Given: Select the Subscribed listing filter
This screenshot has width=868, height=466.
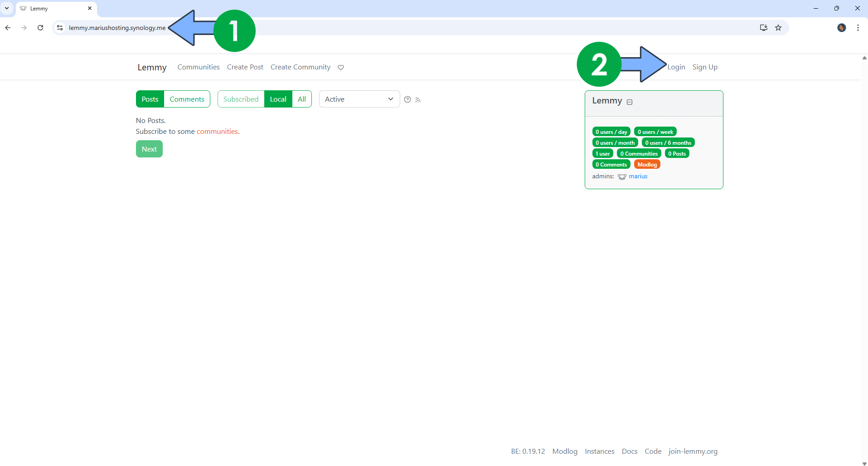Looking at the screenshot, I should [241, 99].
